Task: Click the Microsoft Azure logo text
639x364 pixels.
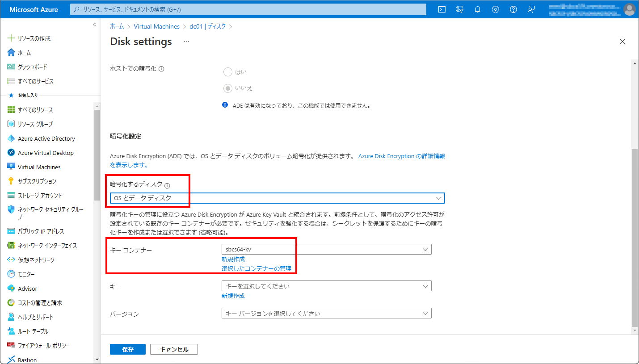Action: (x=34, y=9)
